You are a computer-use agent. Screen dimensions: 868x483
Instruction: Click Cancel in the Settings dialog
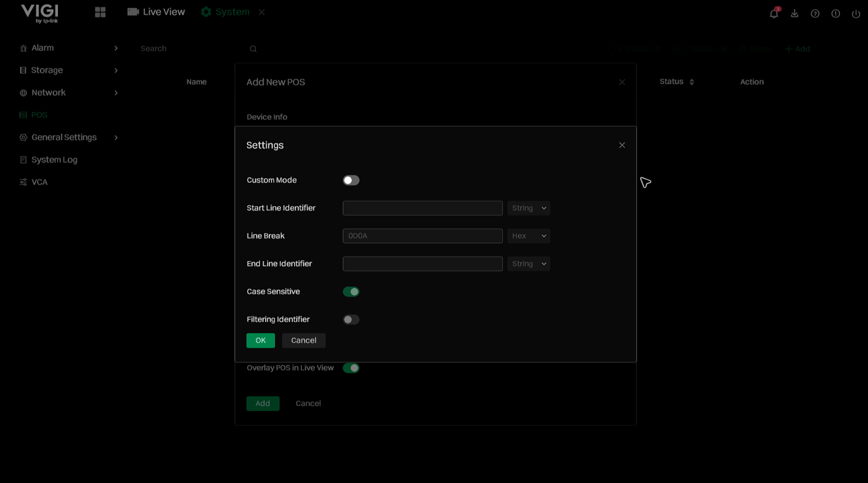(303, 340)
